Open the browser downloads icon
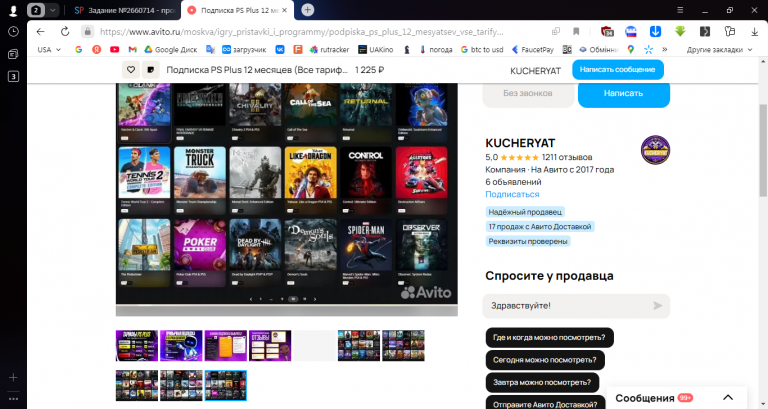768x409 pixels. click(x=754, y=31)
